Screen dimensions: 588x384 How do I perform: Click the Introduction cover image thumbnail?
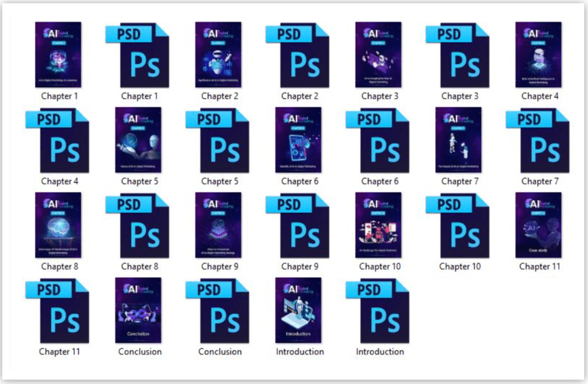[298, 310]
